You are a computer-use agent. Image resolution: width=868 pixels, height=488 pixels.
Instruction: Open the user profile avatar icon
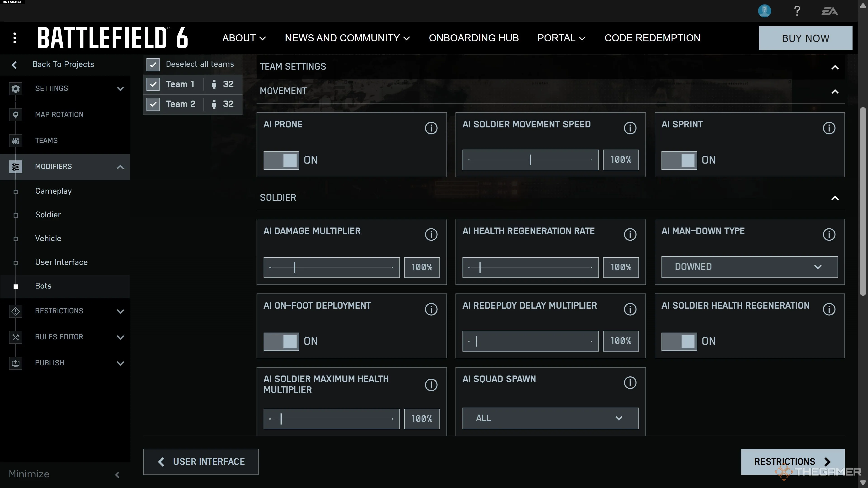tap(764, 11)
